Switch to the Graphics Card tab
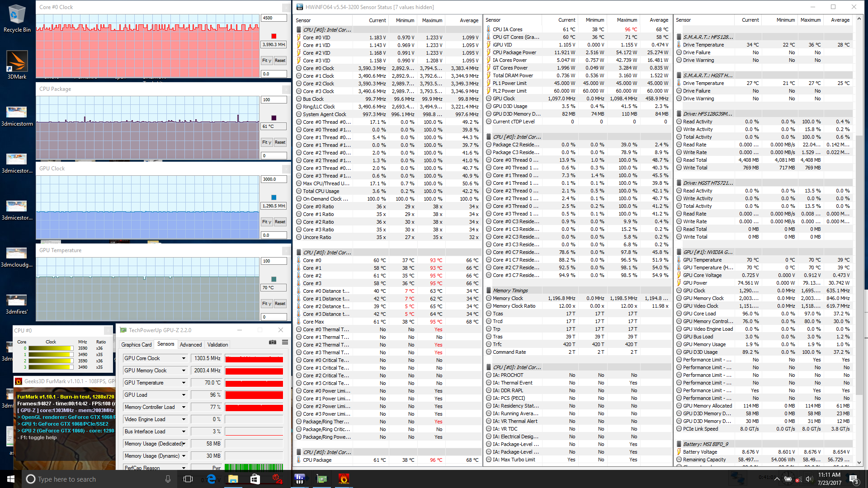868x488 pixels. pos(137,345)
